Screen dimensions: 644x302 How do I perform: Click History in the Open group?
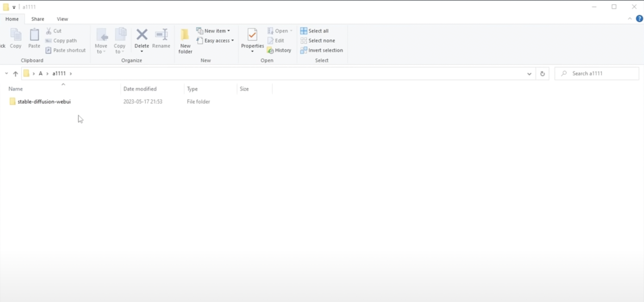[279, 50]
